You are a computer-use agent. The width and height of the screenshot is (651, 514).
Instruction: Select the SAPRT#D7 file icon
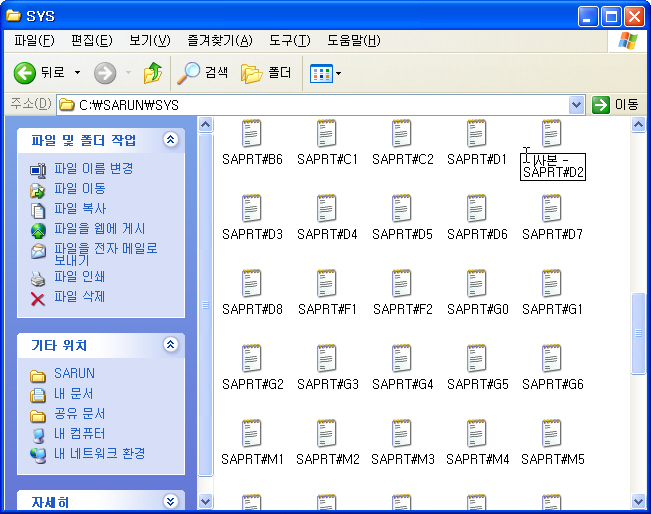552,208
